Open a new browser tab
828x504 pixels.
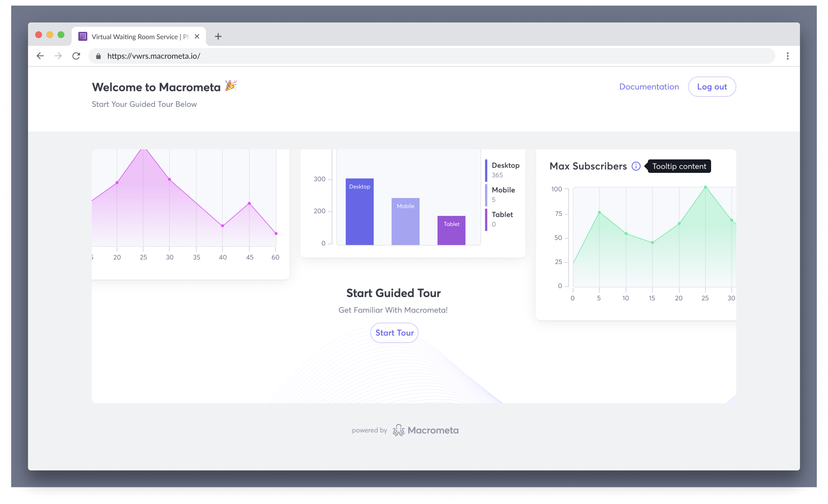(x=218, y=36)
